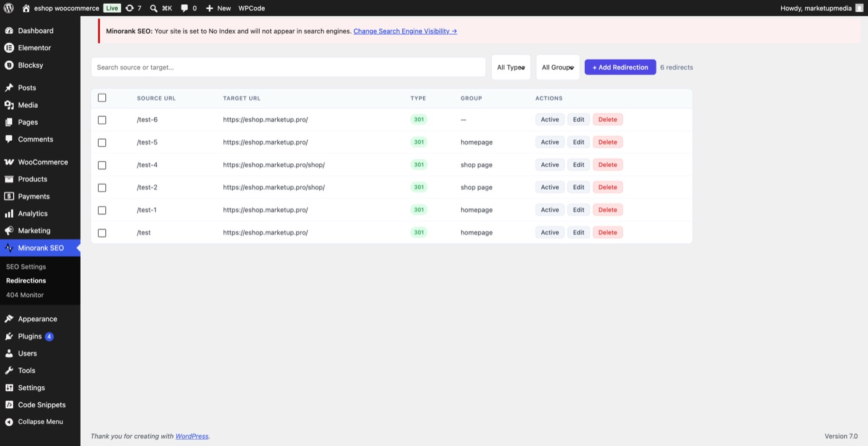Click Change Search Engine Visibility link
The width and height of the screenshot is (868, 446).
[405, 31]
